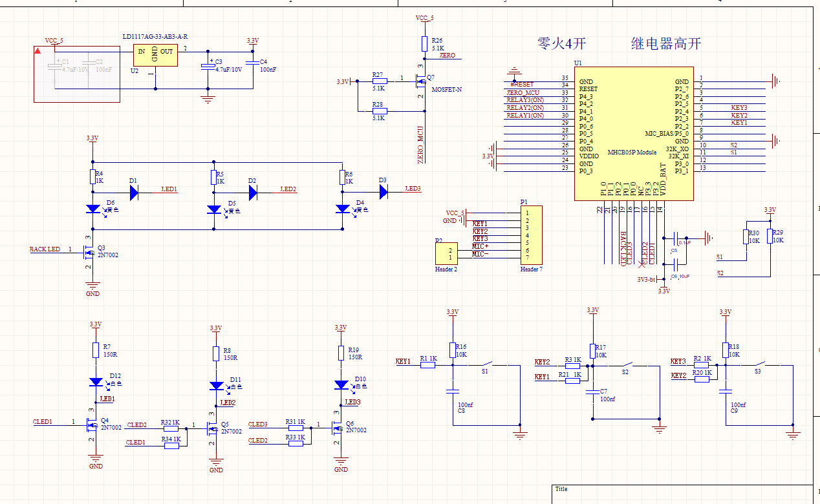Select resistor R26 near VCC_5
The height and width of the screenshot is (504, 820).
(424, 44)
